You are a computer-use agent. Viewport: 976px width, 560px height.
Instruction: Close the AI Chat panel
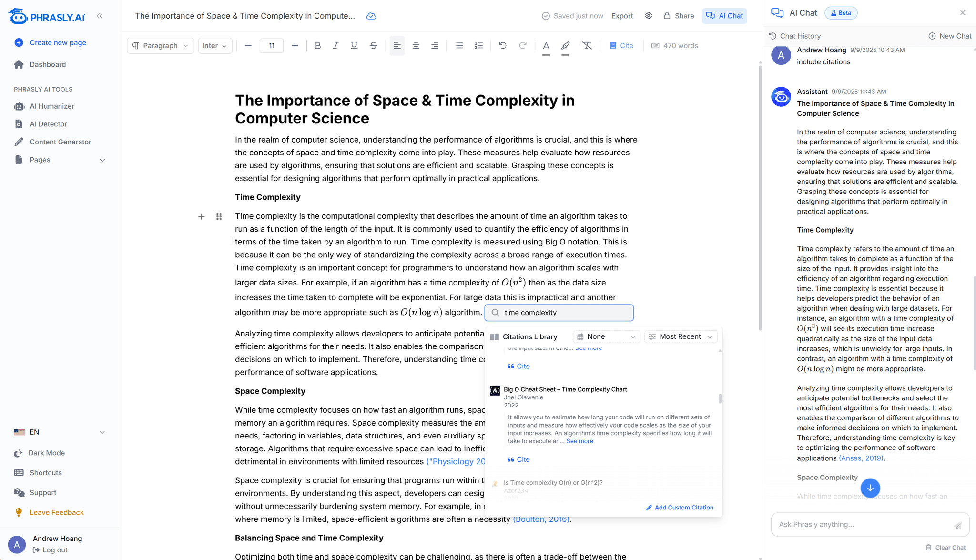963,13
